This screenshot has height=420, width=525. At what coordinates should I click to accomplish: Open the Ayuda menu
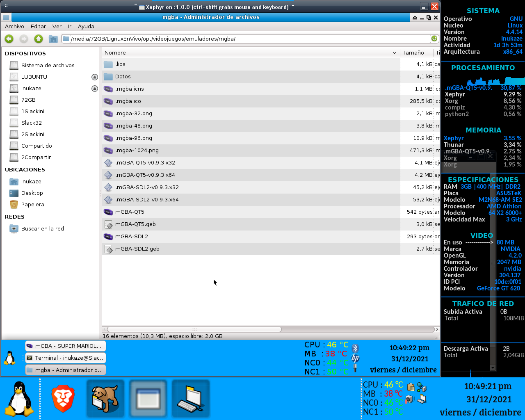(x=86, y=26)
